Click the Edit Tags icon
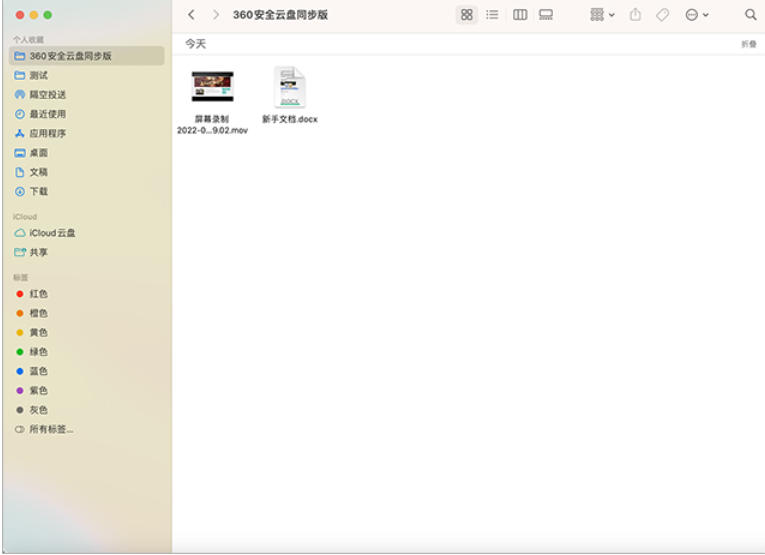Viewport: 765px width, 555px height. click(662, 15)
